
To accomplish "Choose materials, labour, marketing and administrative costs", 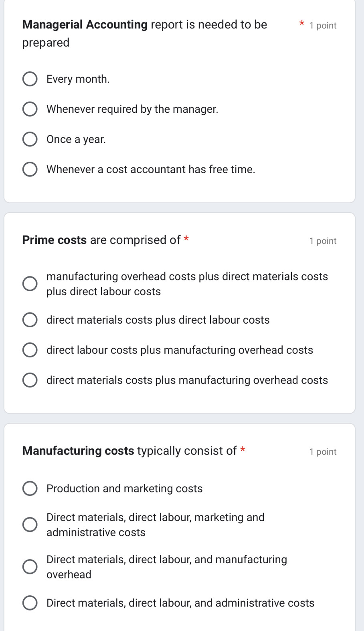I will pos(30,524).
